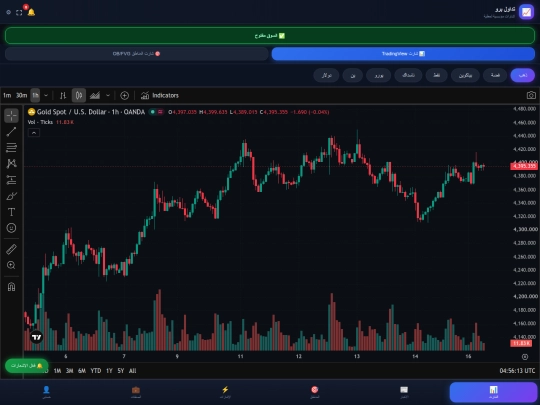The width and height of the screenshot is (540, 405).
Task: Open the active charts tab in bottom bar
Action: pos(494,392)
